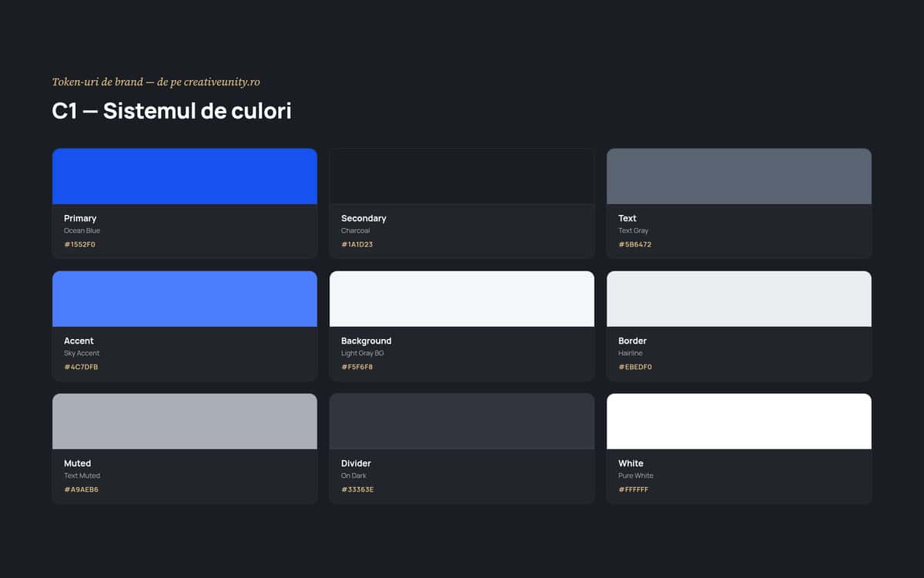This screenshot has width=924, height=578.
Task: Click the Primary Ocean Blue color swatch
Action: (185, 176)
